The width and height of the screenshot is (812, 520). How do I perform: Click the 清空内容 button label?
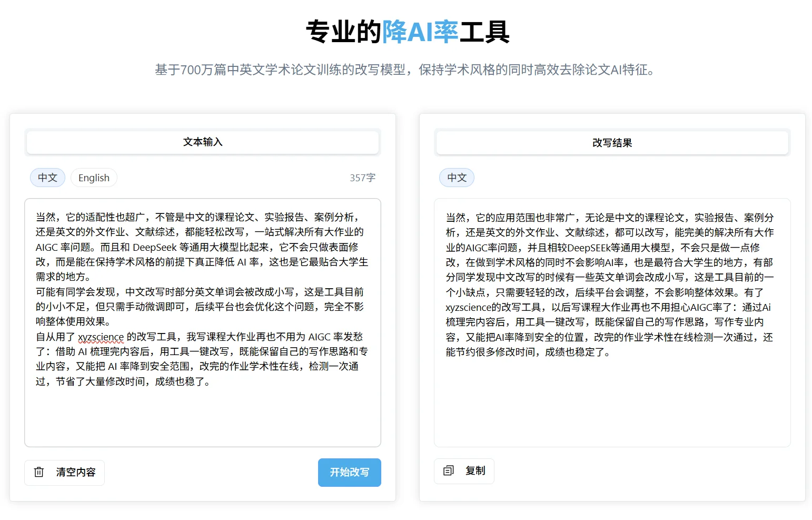76,472
